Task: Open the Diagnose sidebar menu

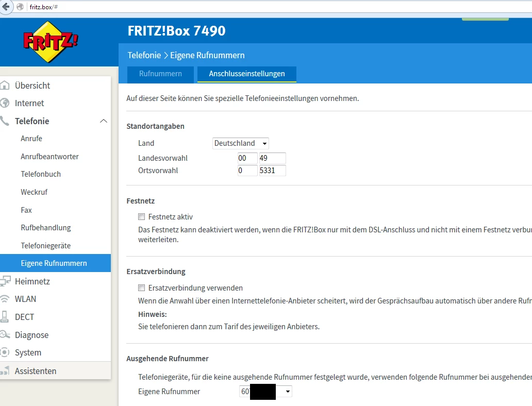Action: [31, 335]
